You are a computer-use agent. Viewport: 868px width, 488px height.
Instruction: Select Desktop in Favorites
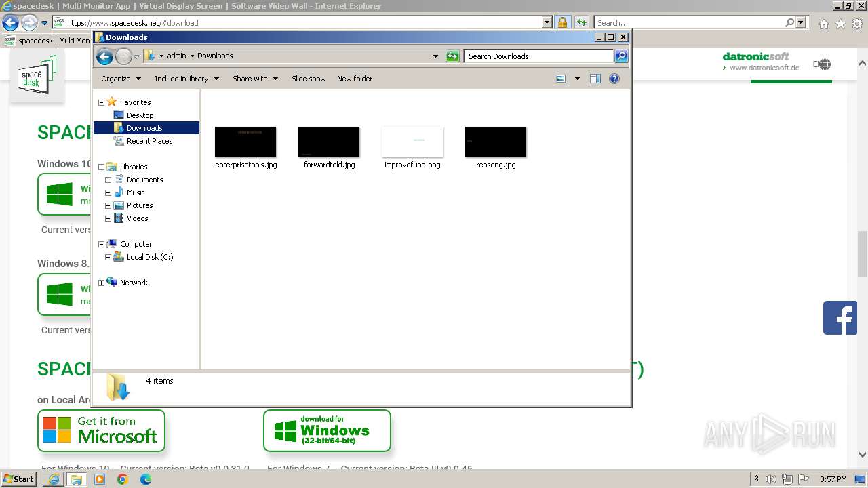pyautogui.click(x=140, y=115)
